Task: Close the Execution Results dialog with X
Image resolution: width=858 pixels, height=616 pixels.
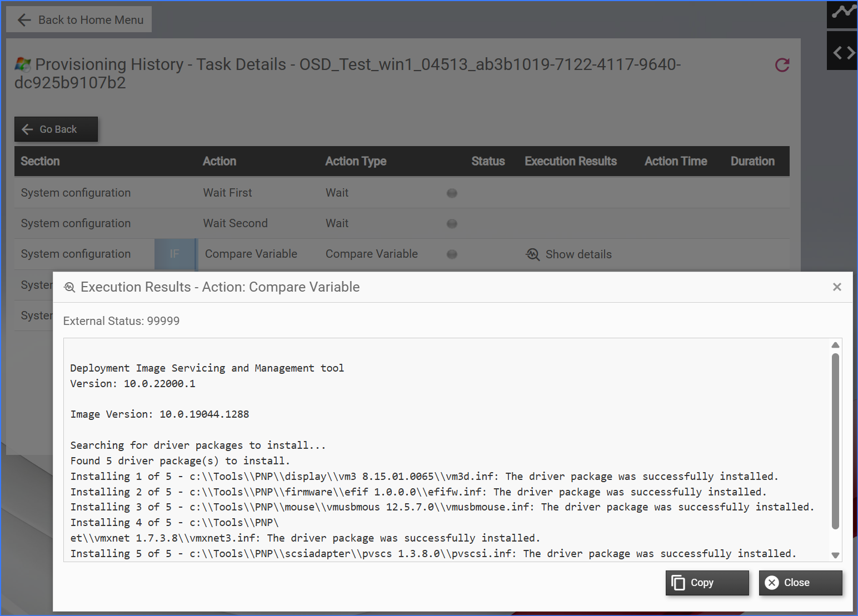Action: pos(837,287)
